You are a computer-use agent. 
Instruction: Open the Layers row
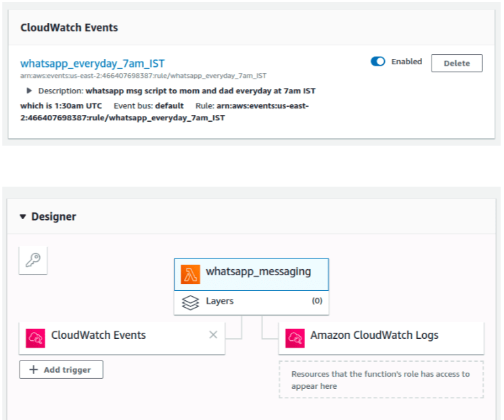pos(252,302)
